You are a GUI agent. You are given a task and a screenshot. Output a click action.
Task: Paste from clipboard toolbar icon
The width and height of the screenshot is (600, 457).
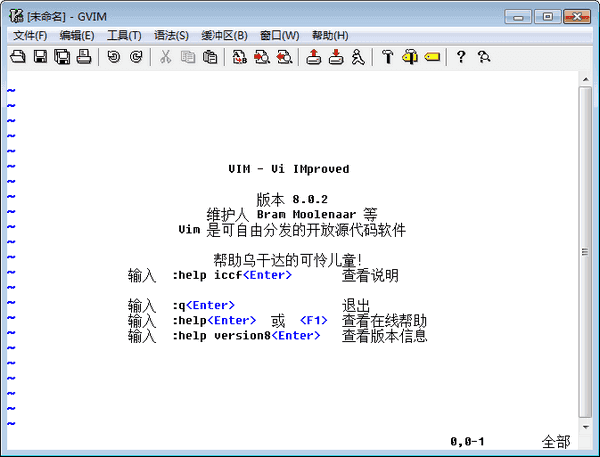[x=210, y=58]
